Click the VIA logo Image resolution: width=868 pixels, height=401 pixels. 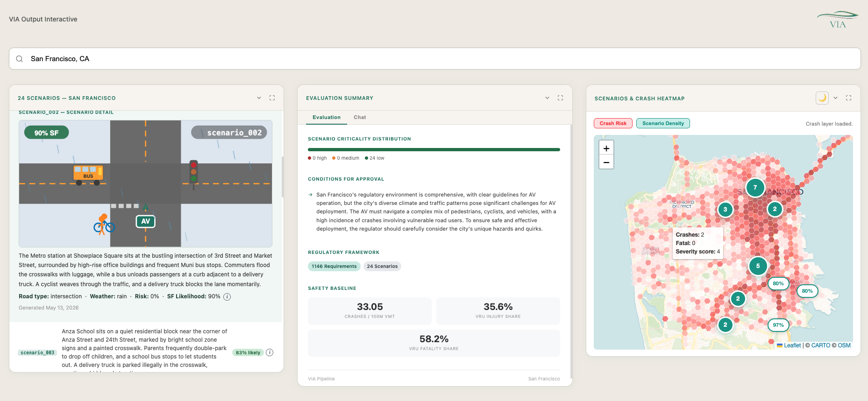[838, 20]
